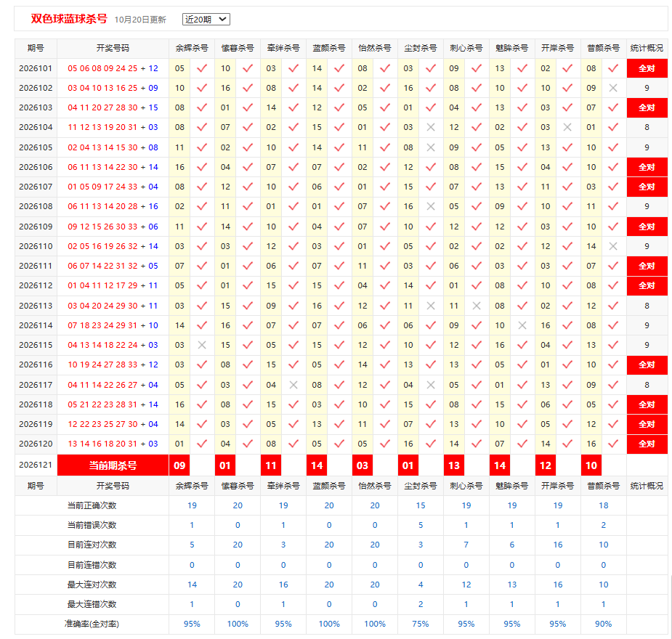Click the 目前连错次数 row label
This screenshot has width=672, height=639.
(92, 565)
